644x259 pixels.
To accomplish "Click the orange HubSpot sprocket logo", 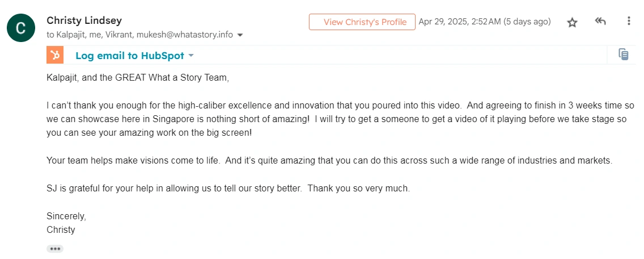I will point(55,55).
